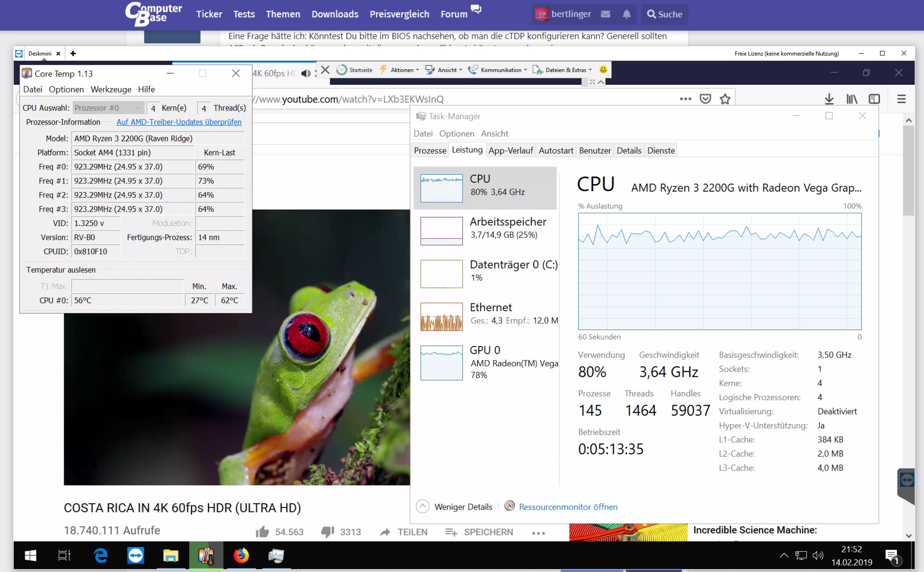Click the TeamViewer smiley feedback icon
The height and width of the screenshot is (572, 924).
coord(603,70)
